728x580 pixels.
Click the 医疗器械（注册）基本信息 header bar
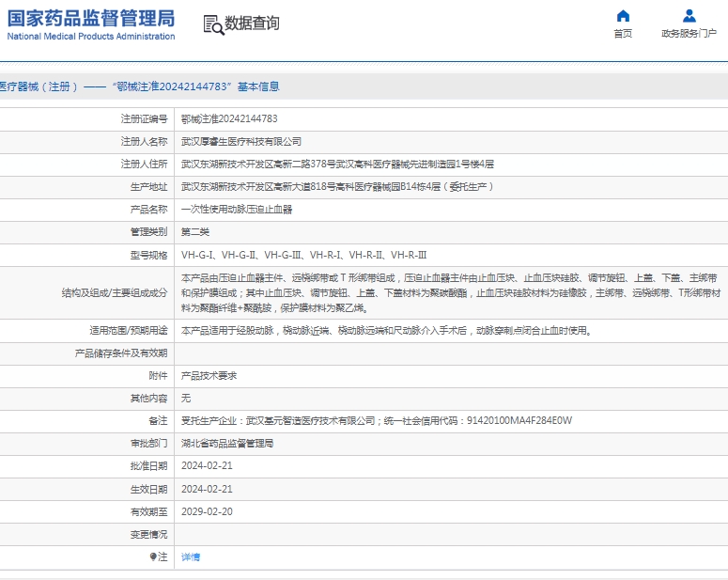tap(141, 86)
